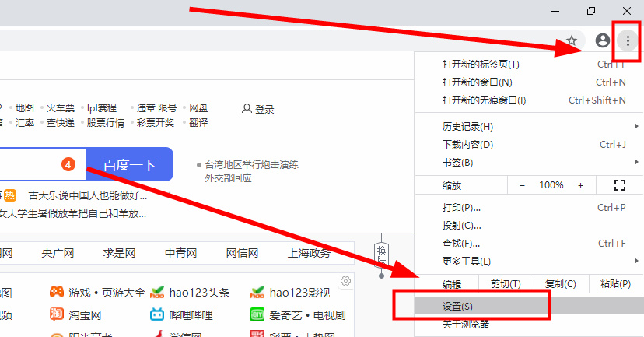Expand the 更多工具(L) submenu
Screen dimensions: 644x337
point(529,261)
